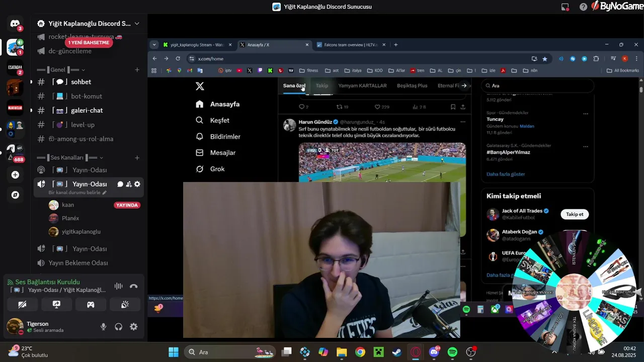Open the fitness bookmarks folder
The width and height of the screenshot is (644, 362).
(x=309, y=70)
